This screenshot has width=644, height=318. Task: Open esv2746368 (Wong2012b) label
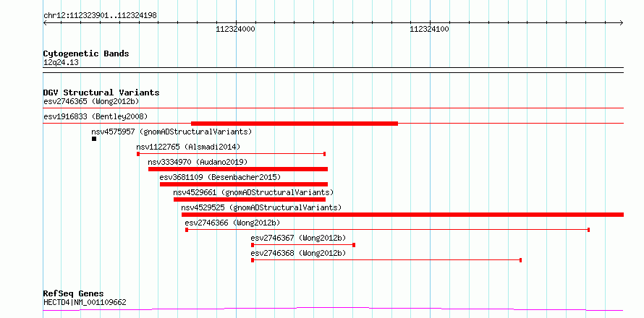point(298,253)
